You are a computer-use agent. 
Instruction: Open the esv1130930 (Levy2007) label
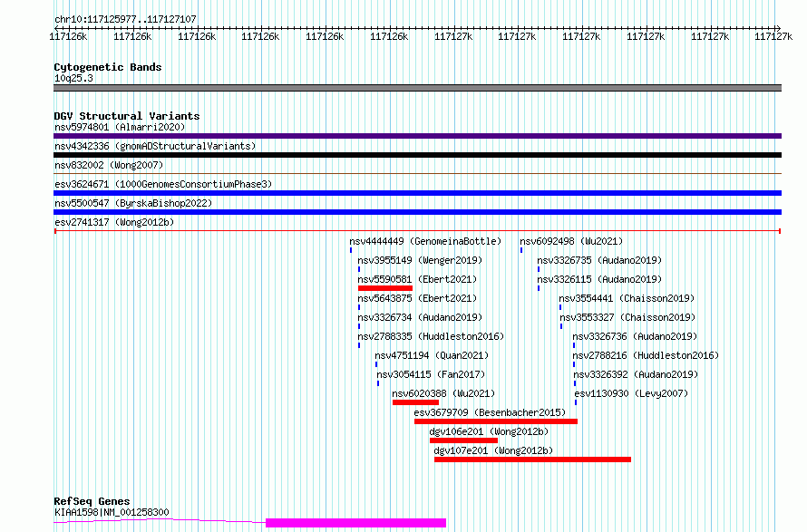(x=631, y=393)
